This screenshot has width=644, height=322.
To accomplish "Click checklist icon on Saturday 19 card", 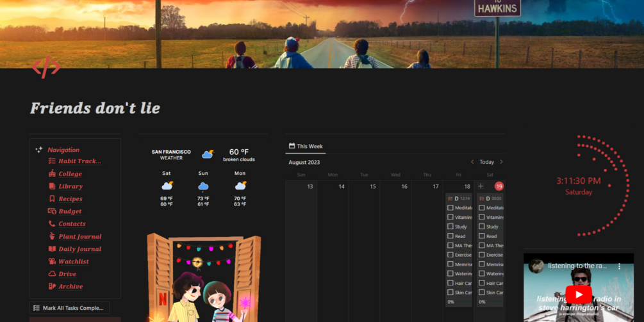I will point(482,198).
